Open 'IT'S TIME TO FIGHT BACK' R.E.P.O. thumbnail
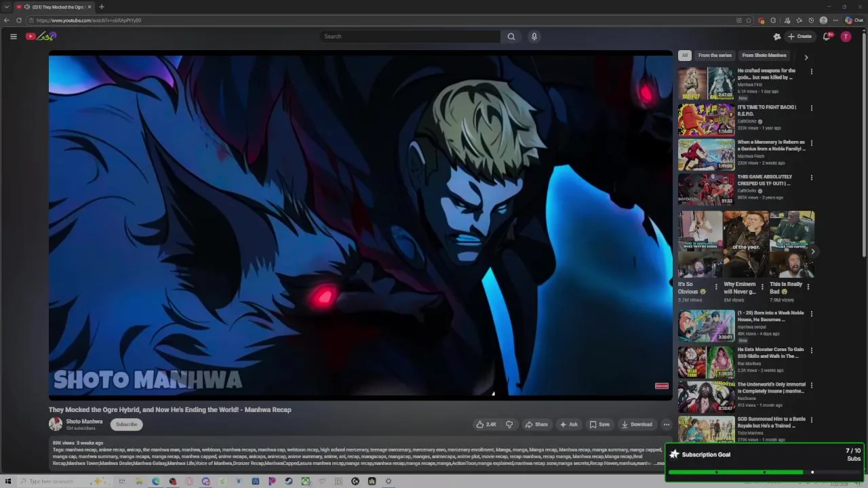Viewport: 868px width, 488px height. pyautogui.click(x=706, y=119)
